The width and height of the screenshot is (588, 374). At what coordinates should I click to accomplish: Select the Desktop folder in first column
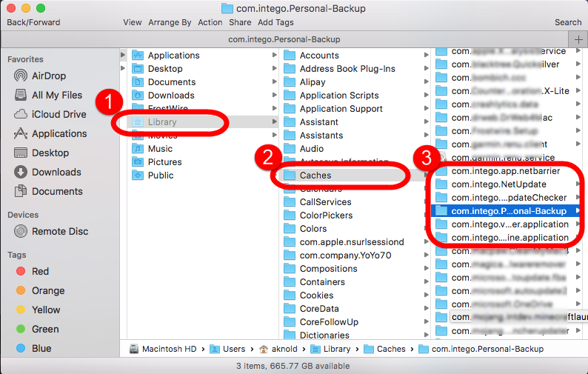click(x=158, y=69)
